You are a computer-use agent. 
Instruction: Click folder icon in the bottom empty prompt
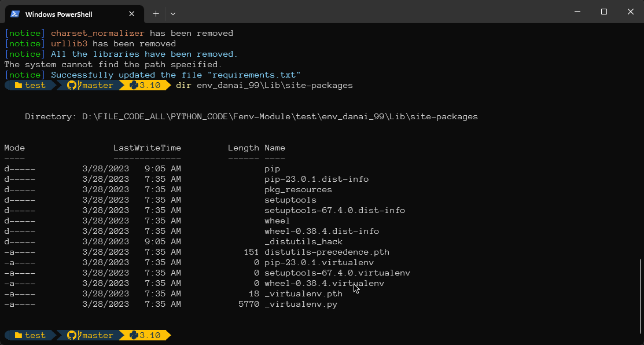tap(19, 335)
